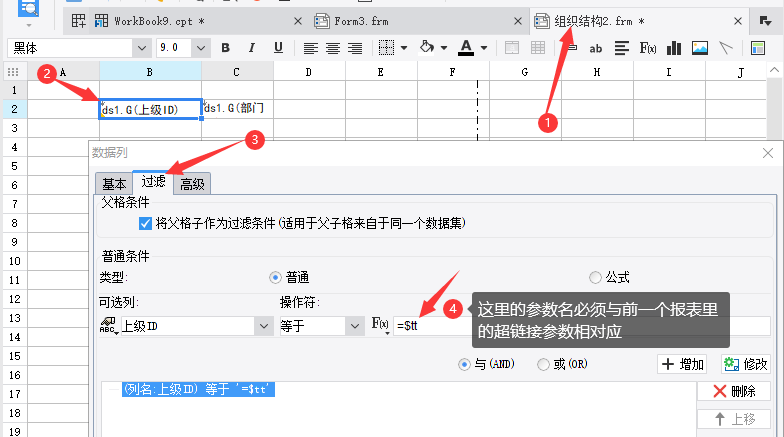
Task: Open font color dropdown arrow
Action: click(x=484, y=48)
